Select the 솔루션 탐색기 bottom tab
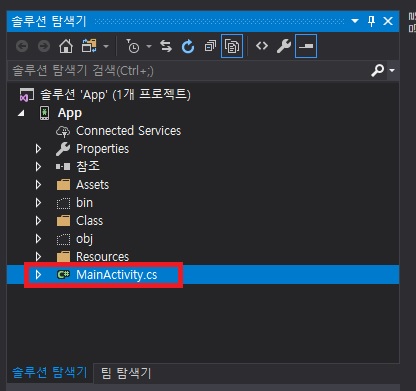 click(49, 372)
